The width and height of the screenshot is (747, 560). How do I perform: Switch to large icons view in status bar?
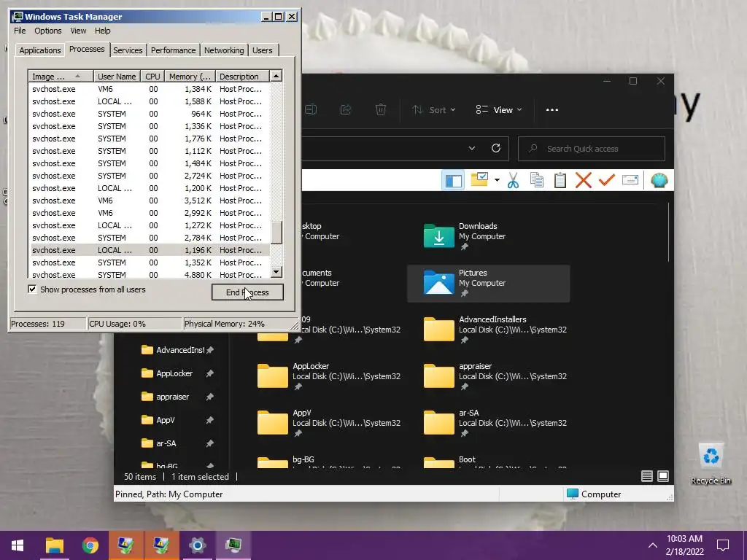tap(663, 476)
